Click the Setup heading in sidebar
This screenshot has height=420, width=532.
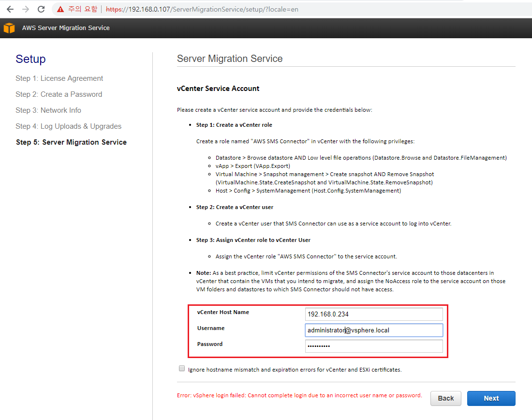(x=30, y=59)
